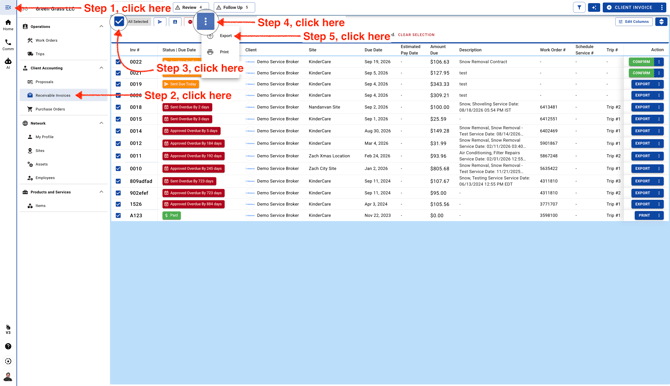Click Edit Columns button
The width and height of the screenshot is (670, 386).
click(x=634, y=21)
